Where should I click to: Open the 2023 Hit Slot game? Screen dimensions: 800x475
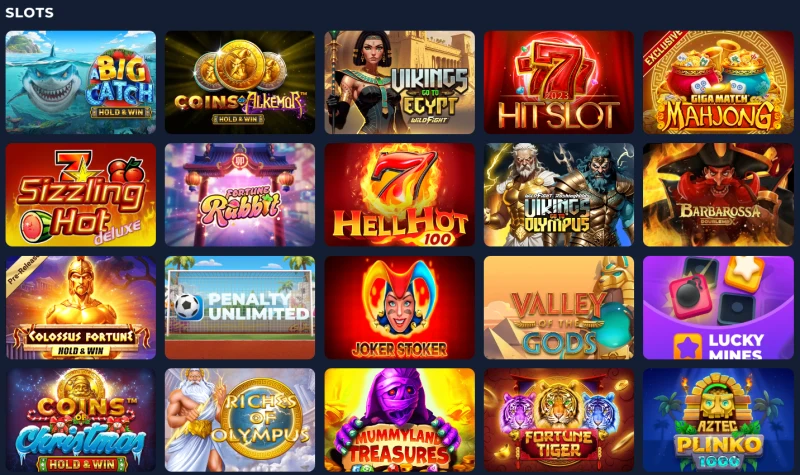tap(559, 82)
